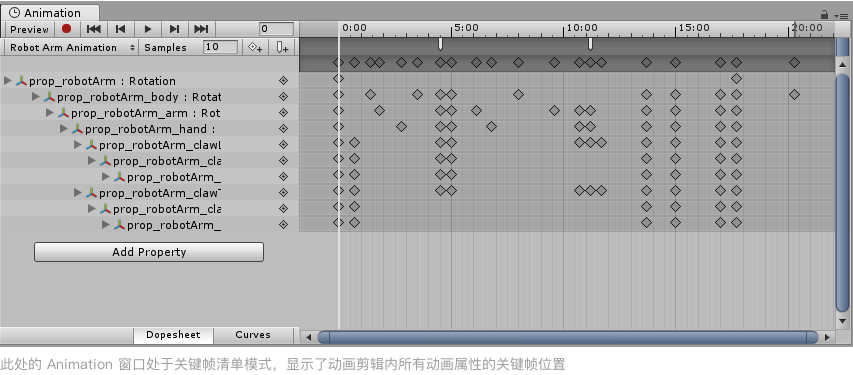The width and height of the screenshot is (853, 375).
Task: Click the Add Event marker icon
Action: [x=282, y=47]
